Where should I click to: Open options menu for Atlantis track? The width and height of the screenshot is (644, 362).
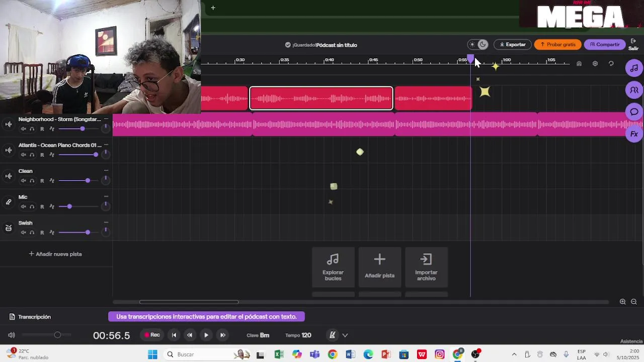pyautogui.click(x=106, y=145)
